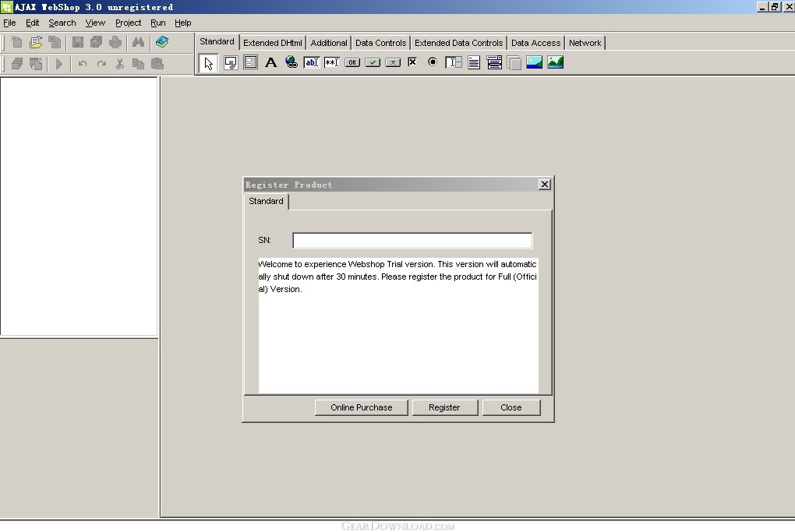Select the mountain image component icon
The width and height of the screenshot is (795, 532).
pyautogui.click(x=555, y=62)
